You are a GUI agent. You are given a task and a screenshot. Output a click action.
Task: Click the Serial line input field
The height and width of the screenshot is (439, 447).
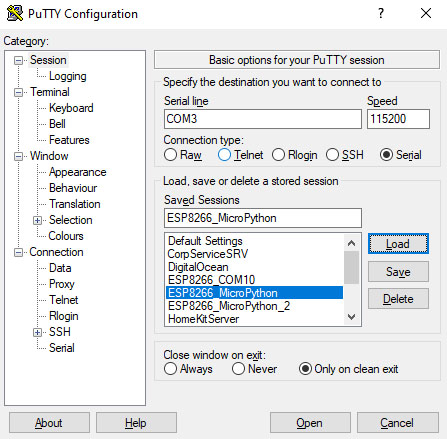pos(263,119)
